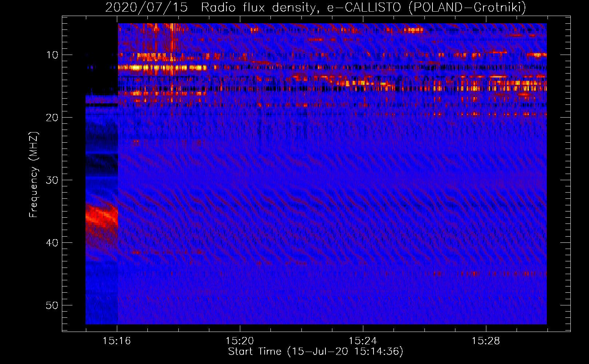Click the "Frequency (MHZ)" y-axis label
The width and height of the screenshot is (589, 364).
pyautogui.click(x=33, y=175)
